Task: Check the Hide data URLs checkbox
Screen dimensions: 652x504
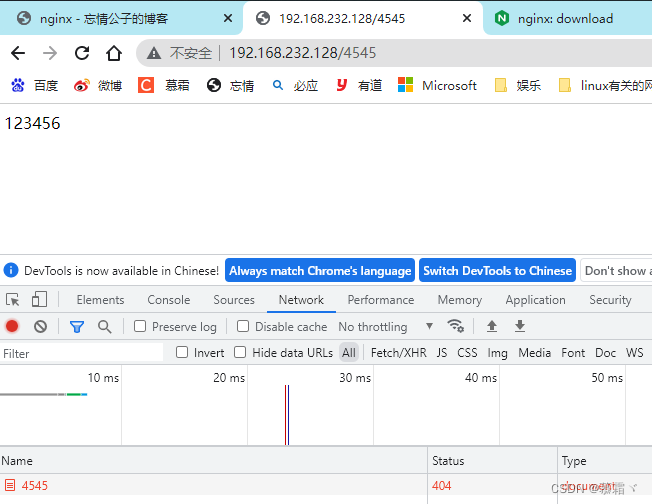Action: (x=240, y=352)
